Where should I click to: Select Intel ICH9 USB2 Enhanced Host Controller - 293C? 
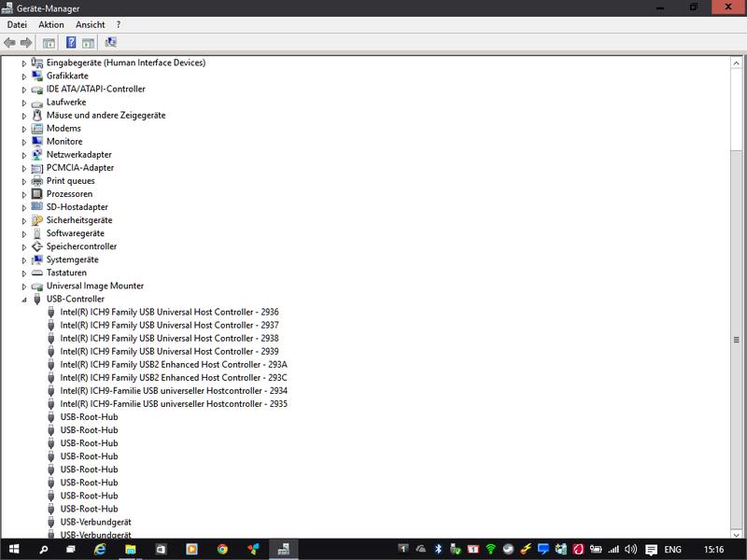tap(174, 378)
